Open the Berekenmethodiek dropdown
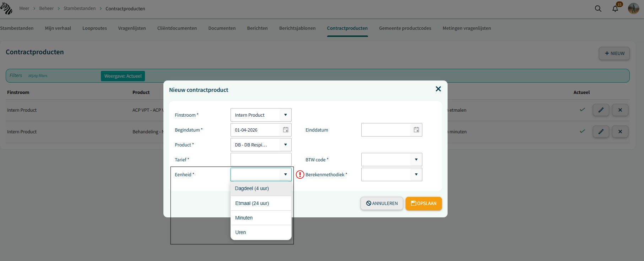Image resolution: width=644 pixels, height=261 pixels. click(x=416, y=174)
